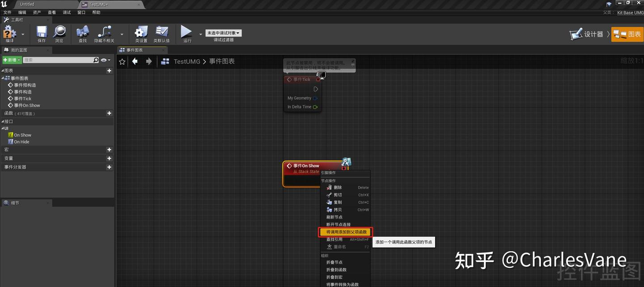Open the parent class Kit Base UMG link

(630, 13)
